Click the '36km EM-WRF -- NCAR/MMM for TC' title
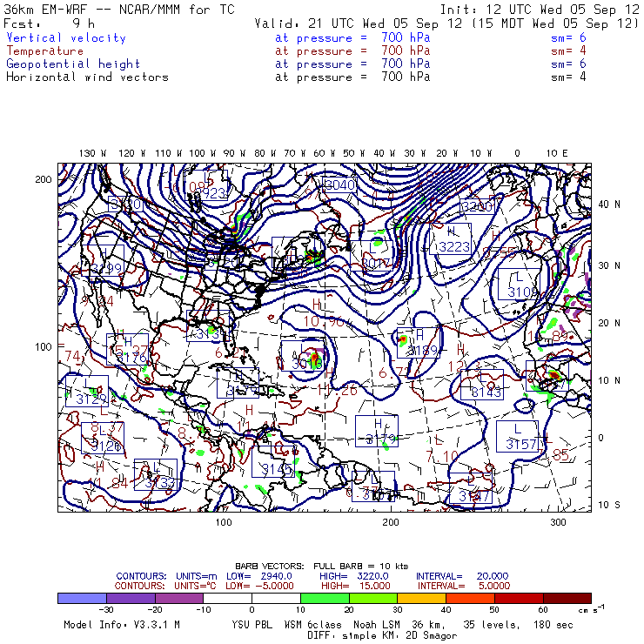 pyautogui.click(x=119, y=10)
